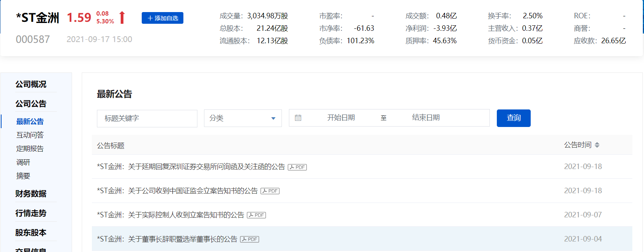The image size is (644, 252).
Task: Sort by 公告时间 column arrows
Action: 597,145
